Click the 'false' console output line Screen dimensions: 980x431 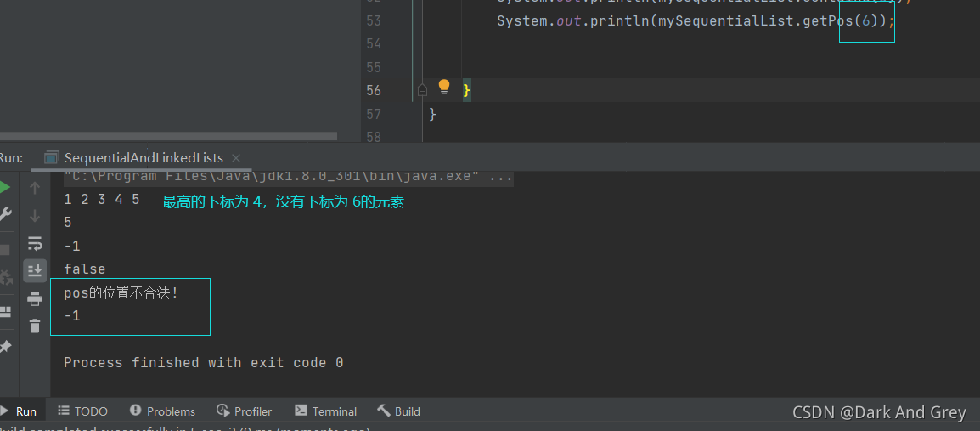click(x=84, y=269)
